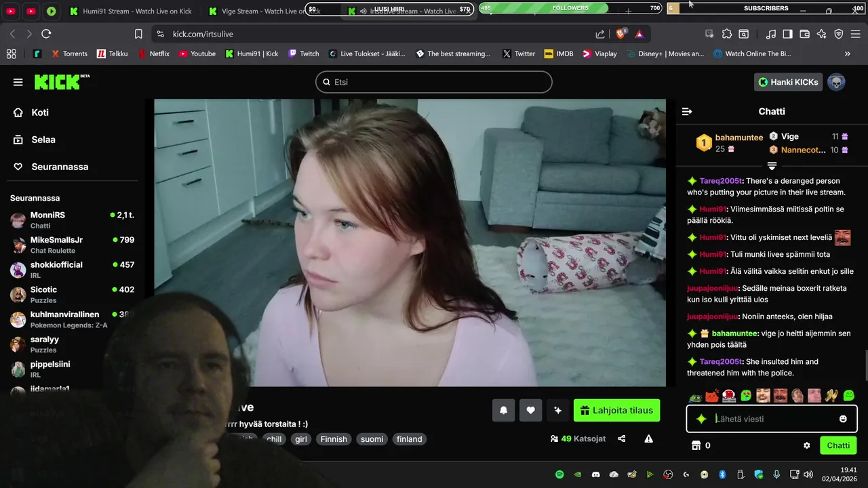Open Brave Rewards triangle icon
This screenshot has width=868, height=488.
tap(639, 34)
